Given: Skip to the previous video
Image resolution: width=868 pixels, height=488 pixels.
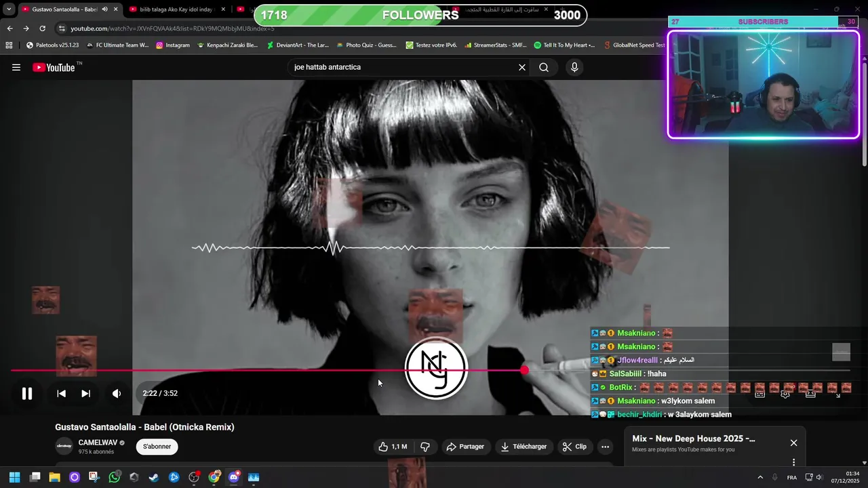Looking at the screenshot, I should pyautogui.click(x=61, y=393).
